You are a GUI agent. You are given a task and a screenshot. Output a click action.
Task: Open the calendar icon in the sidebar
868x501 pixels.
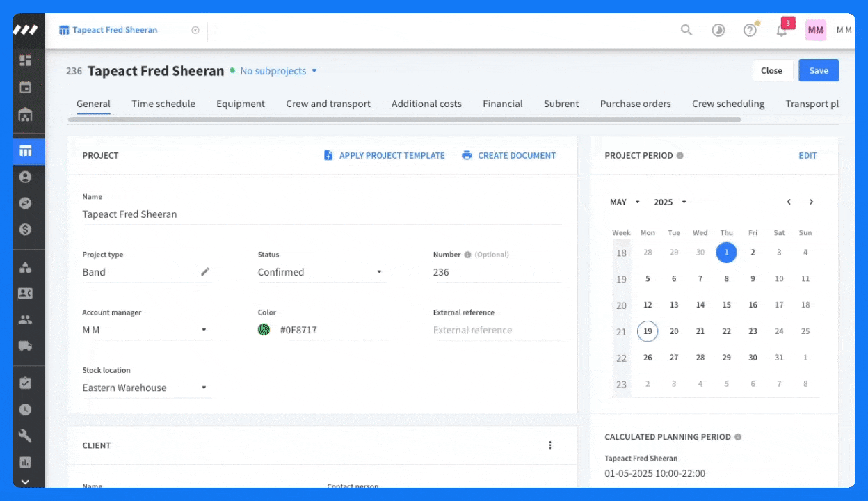[25, 87]
